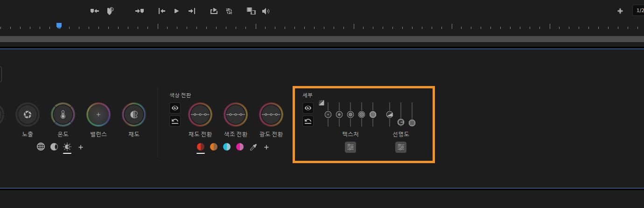Click the 세부 section label
The height and width of the screenshot is (208, 644).
308,95
